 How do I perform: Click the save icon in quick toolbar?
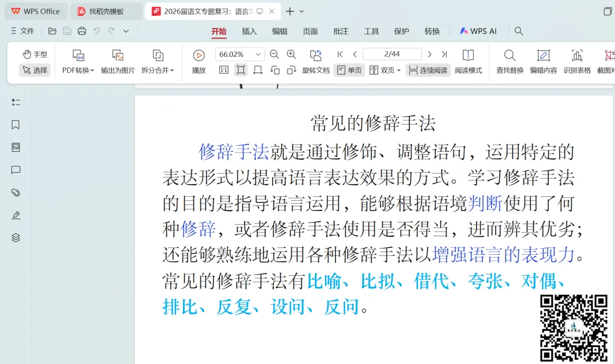pos(67,31)
